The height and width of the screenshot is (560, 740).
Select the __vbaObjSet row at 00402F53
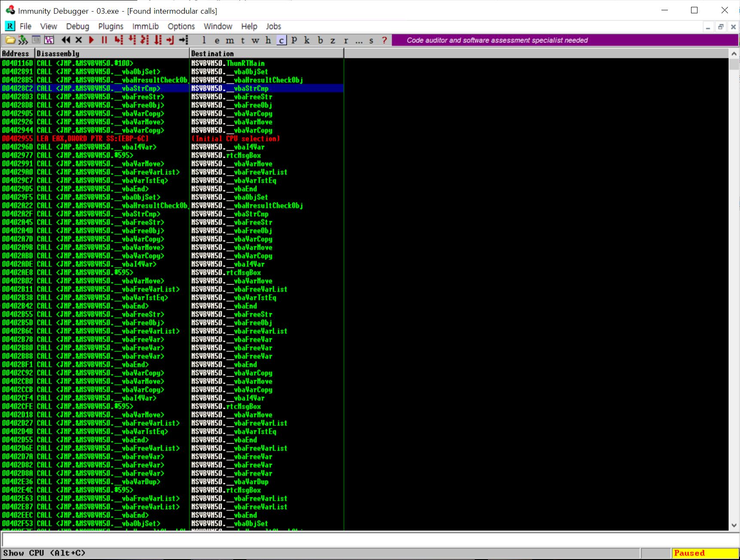tap(172, 524)
